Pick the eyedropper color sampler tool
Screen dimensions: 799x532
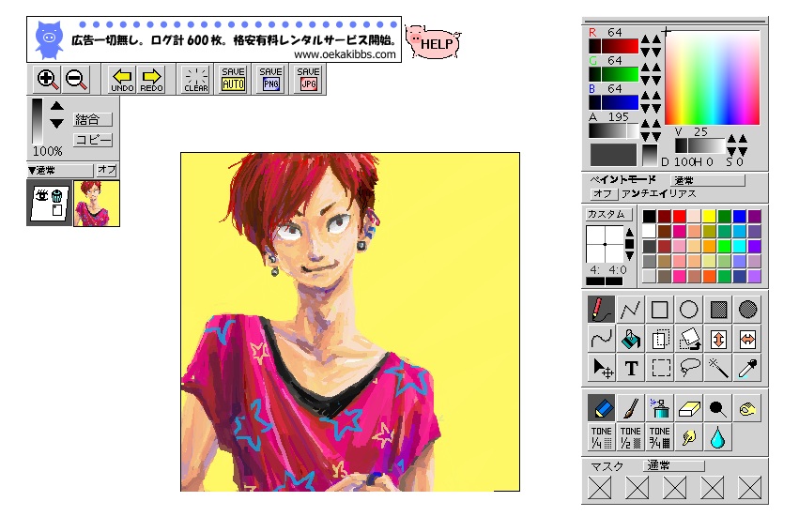[x=748, y=369]
